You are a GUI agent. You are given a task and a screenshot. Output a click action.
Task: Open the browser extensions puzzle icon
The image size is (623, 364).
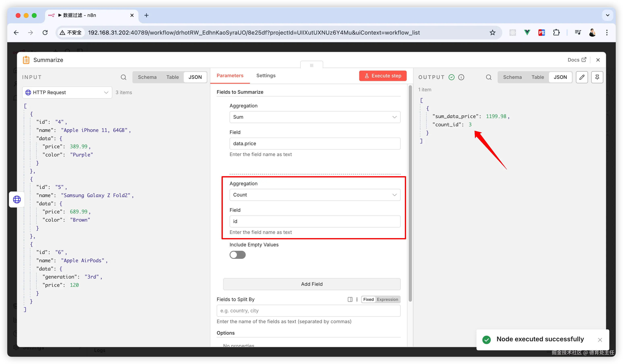tap(556, 33)
